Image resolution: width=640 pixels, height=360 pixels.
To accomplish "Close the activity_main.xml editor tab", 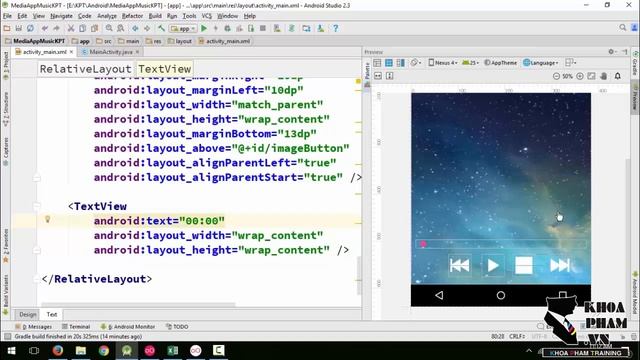I will (x=71, y=52).
